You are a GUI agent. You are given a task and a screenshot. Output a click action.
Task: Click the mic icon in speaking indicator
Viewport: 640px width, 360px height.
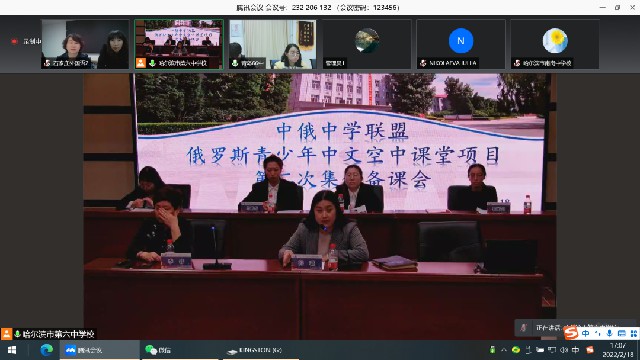(524, 327)
